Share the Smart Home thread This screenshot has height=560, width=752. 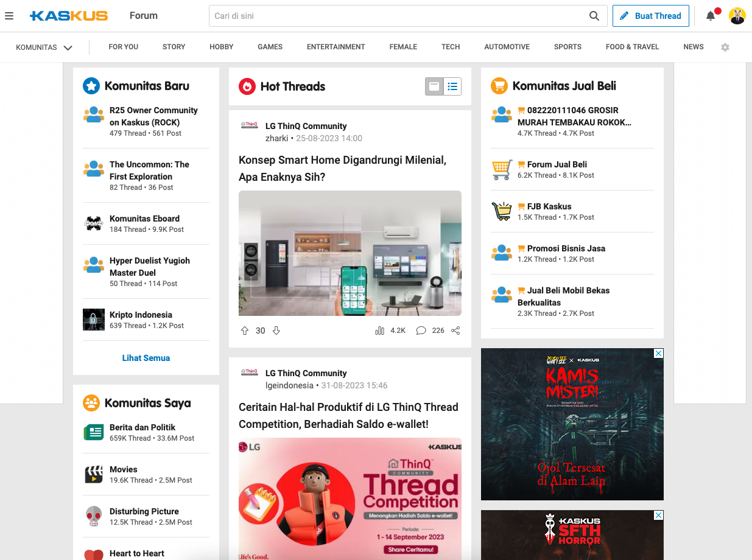click(x=455, y=331)
